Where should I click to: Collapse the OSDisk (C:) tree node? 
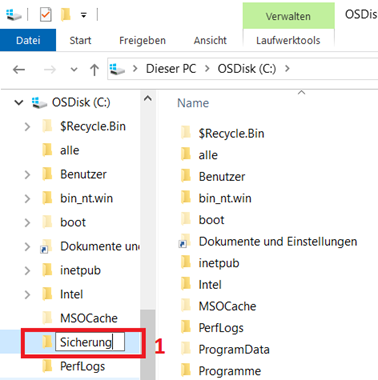point(19,102)
